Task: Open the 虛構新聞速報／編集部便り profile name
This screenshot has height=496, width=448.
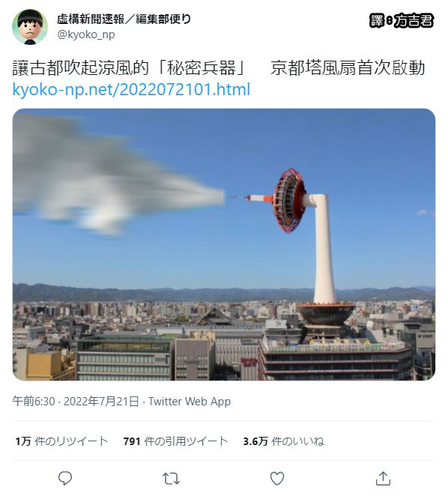Action: coord(124,19)
